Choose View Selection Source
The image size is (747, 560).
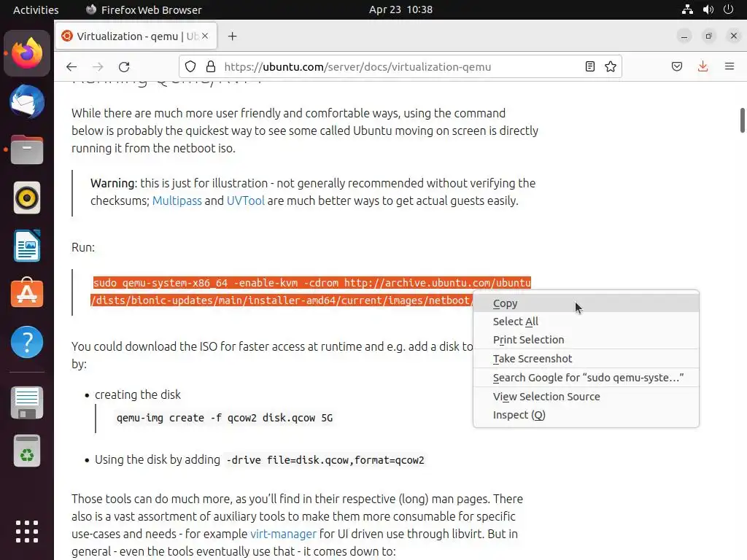[x=586, y=397]
